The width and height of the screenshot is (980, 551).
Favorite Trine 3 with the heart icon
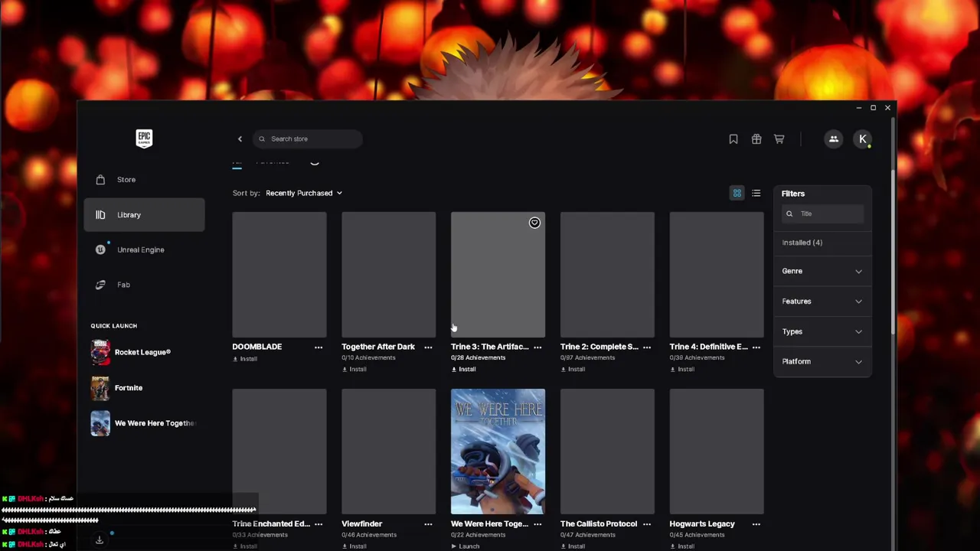point(534,223)
